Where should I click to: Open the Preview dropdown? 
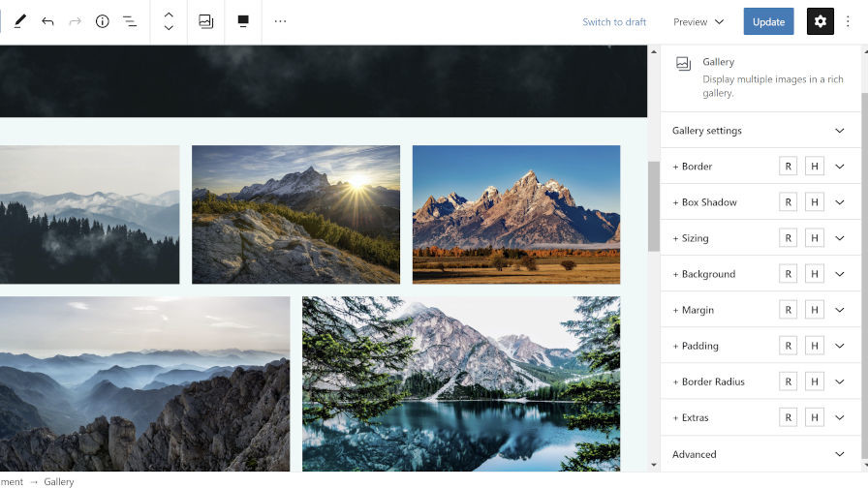(x=698, y=21)
